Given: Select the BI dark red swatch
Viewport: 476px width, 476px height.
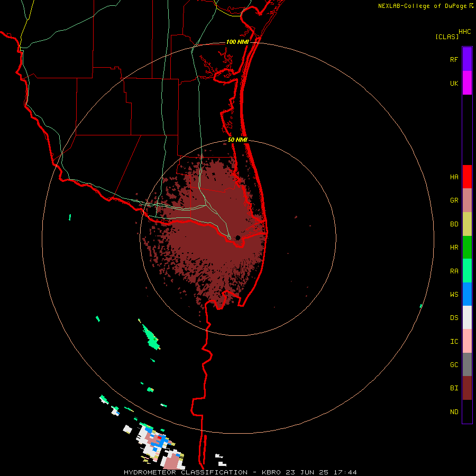Looking at the screenshot, I should [x=467, y=388].
